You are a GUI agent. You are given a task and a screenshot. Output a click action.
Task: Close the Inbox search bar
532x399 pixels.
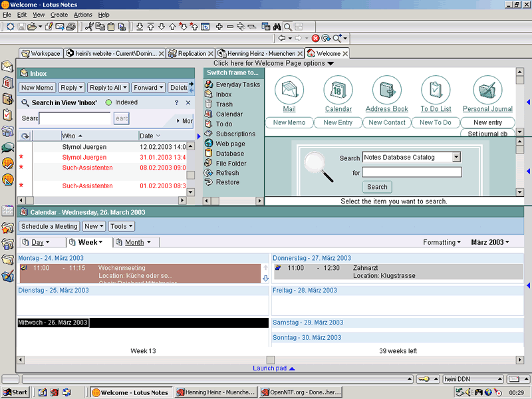(188, 102)
